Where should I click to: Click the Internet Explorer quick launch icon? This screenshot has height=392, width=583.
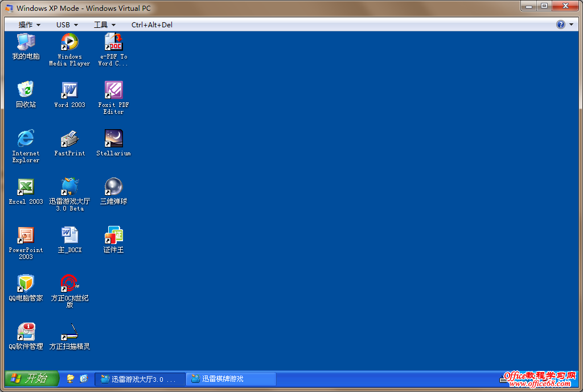tap(84, 378)
